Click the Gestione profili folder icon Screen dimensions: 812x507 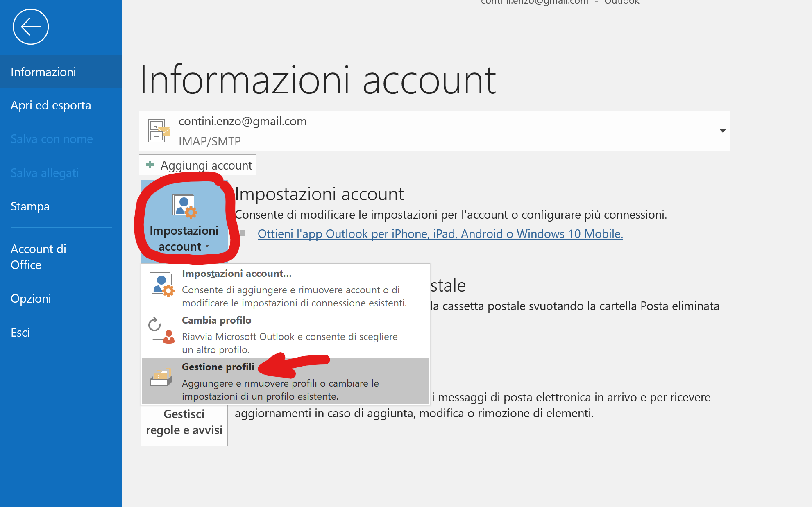click(x=161, y=377)
